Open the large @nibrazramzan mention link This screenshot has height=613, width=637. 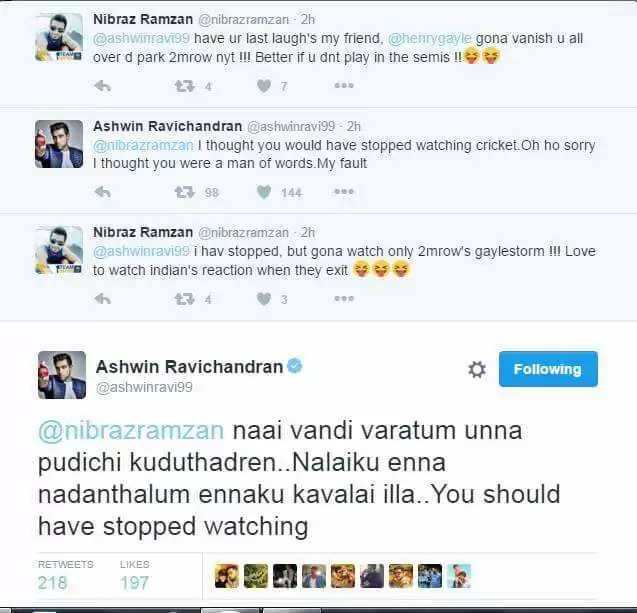[x=131, y=431]
